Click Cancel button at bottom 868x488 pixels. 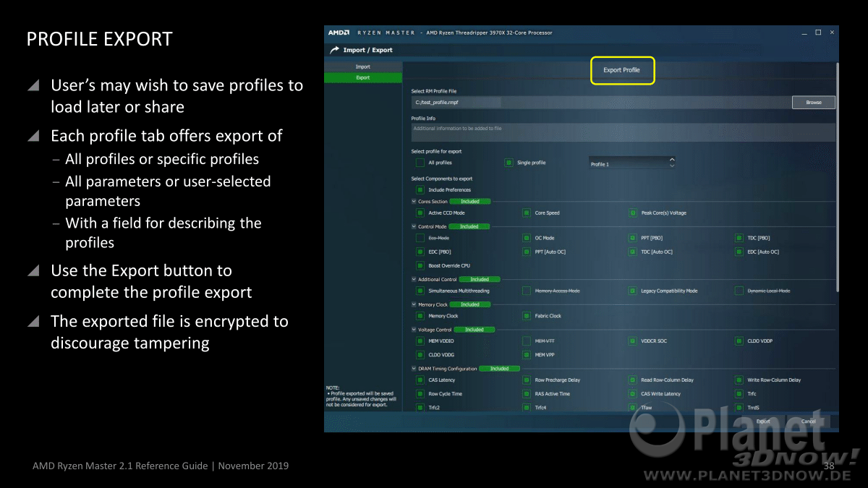pyautogui.click(x=809, y=421)
